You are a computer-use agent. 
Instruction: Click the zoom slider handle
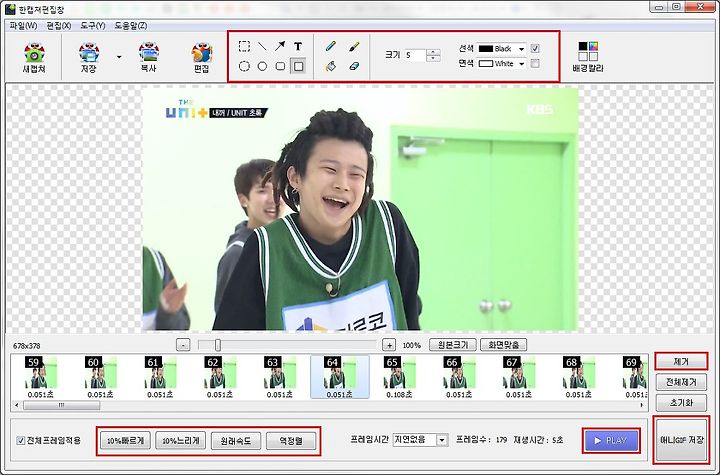coord(218,345)
